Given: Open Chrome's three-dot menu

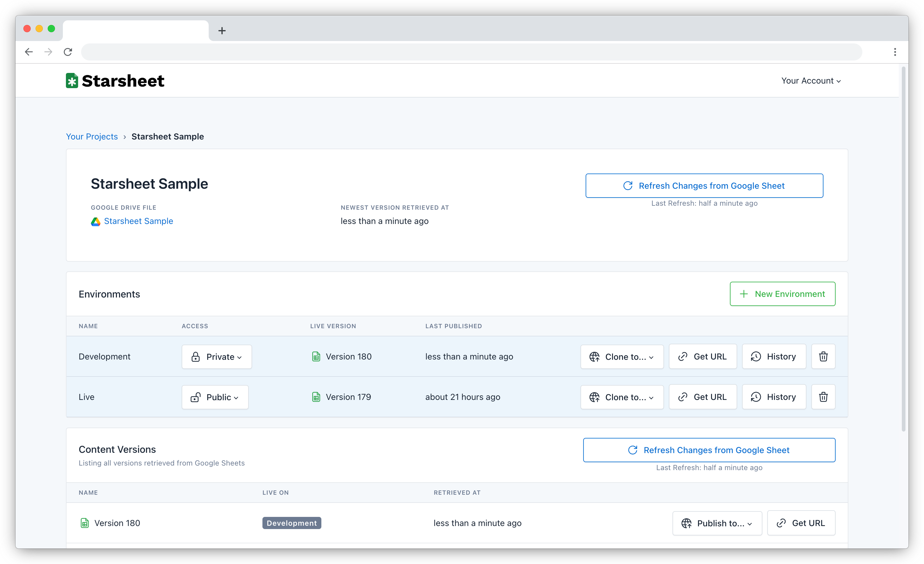Looking at the screenshot, I should (895, 52).
